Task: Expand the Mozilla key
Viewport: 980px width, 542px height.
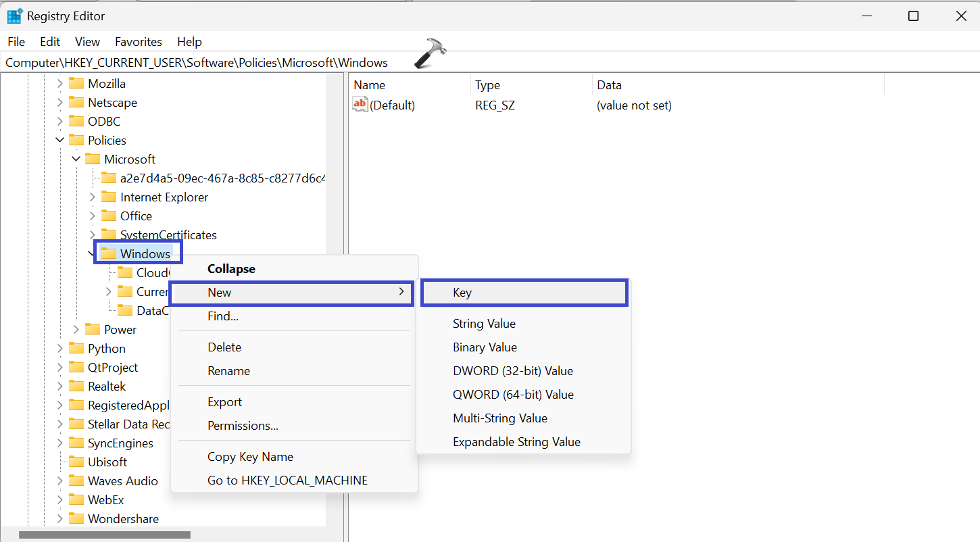Action: click(59, 84)
